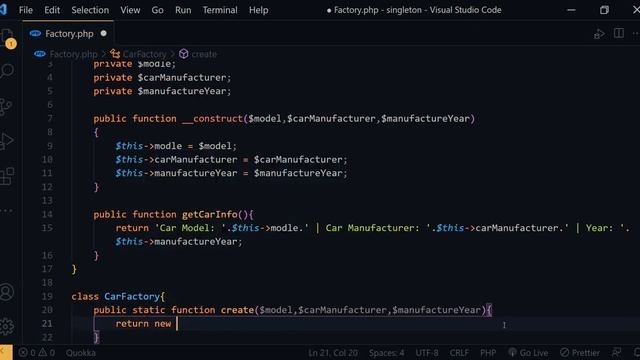The width and height of the screenshot is (640, 360).
Task: Open the Edit menu
Action: click(52, 10)
